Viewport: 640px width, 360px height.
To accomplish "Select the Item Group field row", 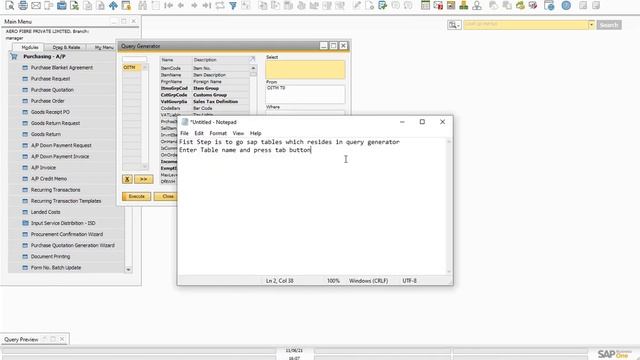I will click(x=204, y=88).
